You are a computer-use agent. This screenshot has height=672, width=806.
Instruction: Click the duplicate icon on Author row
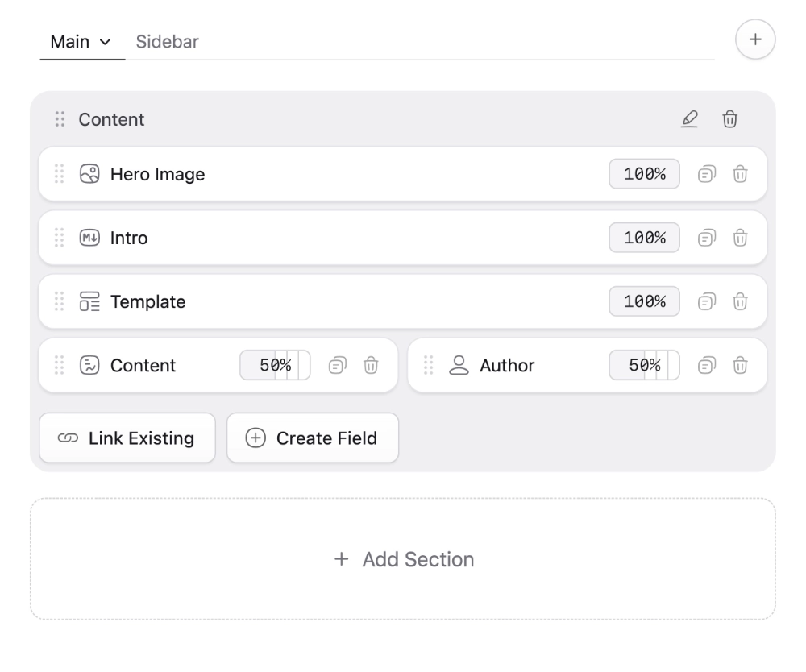pyautogui.click(x=706, y=365)
